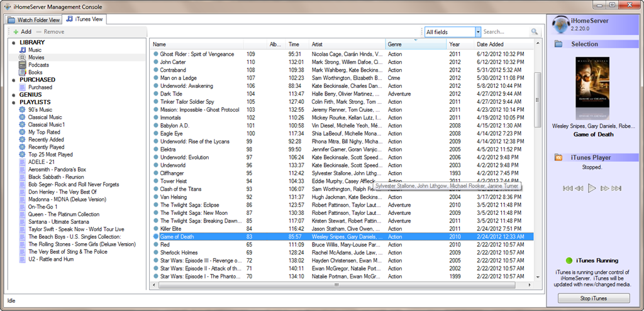The image size is (644, 311).
Task: Sort list by Genre column header
Action: click(x=416, y=44)
